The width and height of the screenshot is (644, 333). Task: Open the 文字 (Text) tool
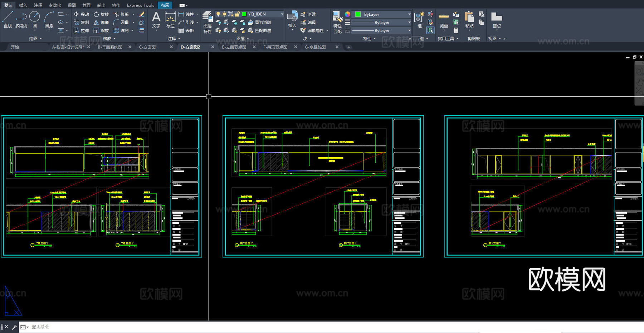click(156, 19)
